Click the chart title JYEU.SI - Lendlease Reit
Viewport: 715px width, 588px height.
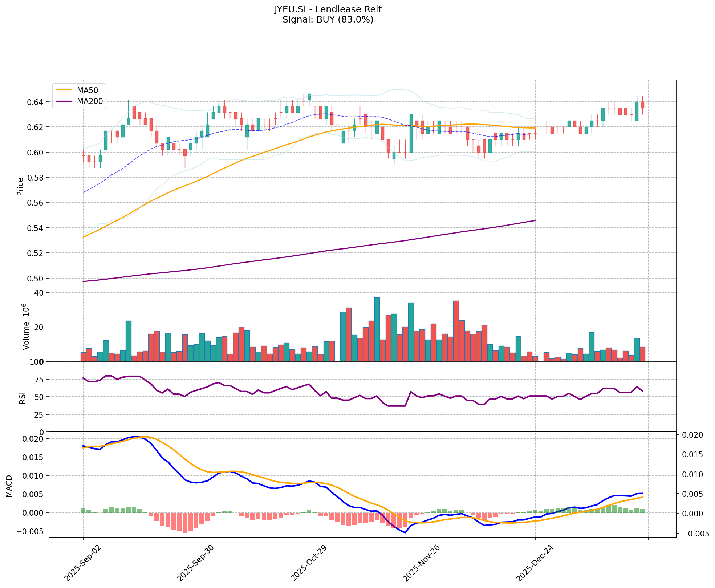(328, 9)
